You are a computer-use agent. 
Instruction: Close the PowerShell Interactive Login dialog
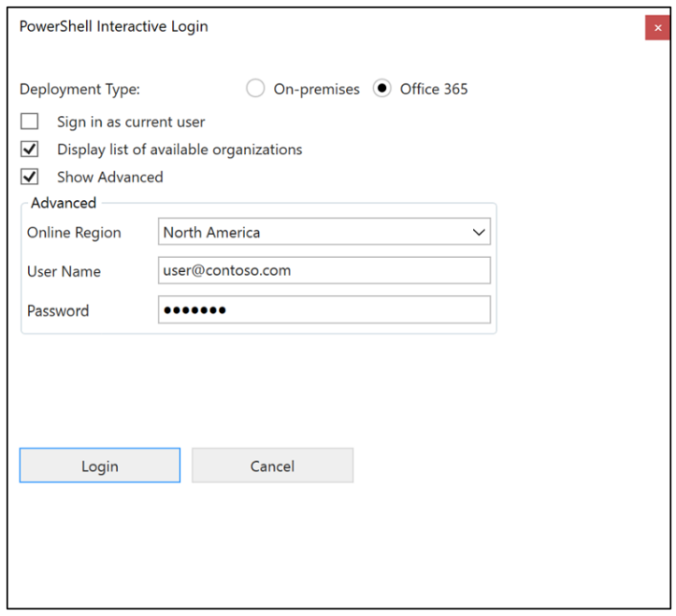point(657,28)
